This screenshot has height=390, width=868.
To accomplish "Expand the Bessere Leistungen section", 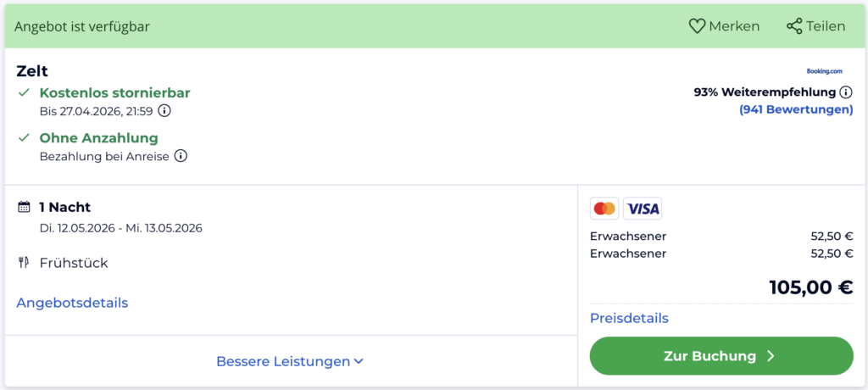I will point(283,361).
